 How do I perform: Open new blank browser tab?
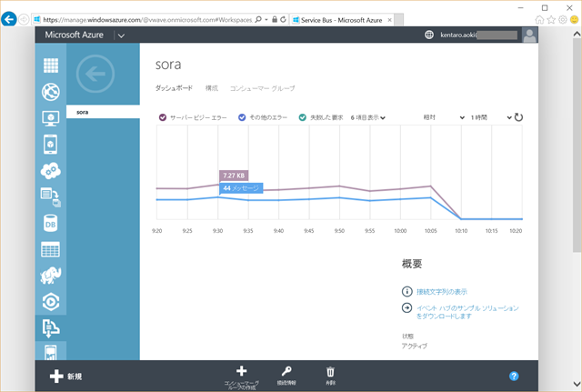tap(399, 20)
